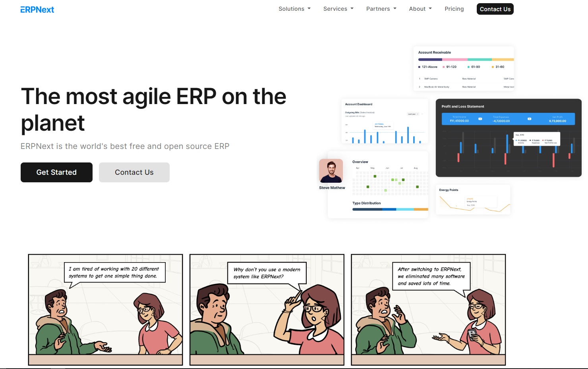588x369 pixels.
Task: Go to the Pricing page
Action: click(454, 9)
